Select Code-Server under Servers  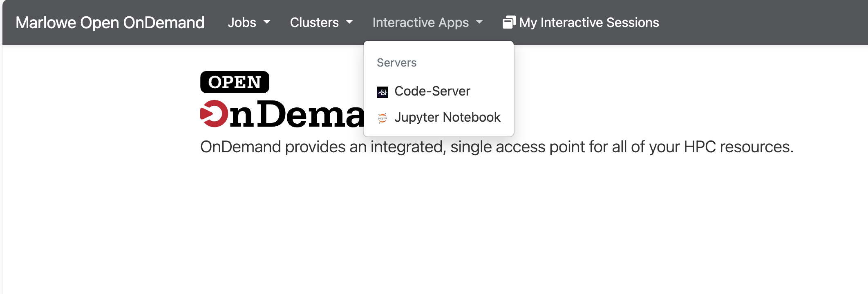click(x=432, y=91)
